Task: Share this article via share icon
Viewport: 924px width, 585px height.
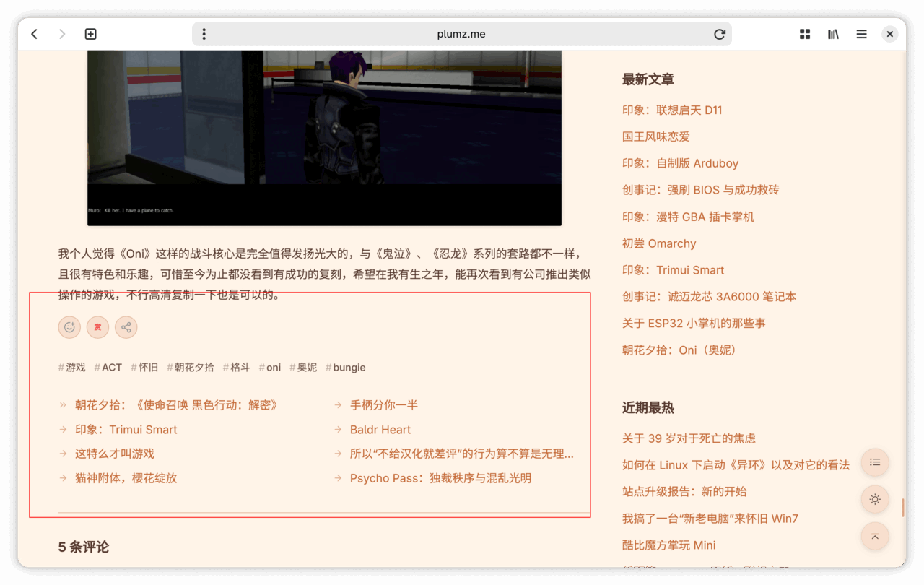Action: click(126, 327)
